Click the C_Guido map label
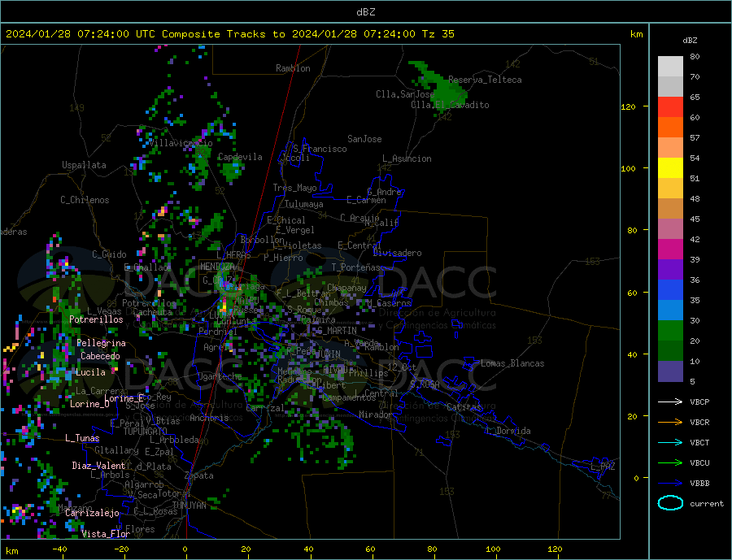The width and height of the screenshot is (732, 560). pyautogui.click(x=109, y=254)
